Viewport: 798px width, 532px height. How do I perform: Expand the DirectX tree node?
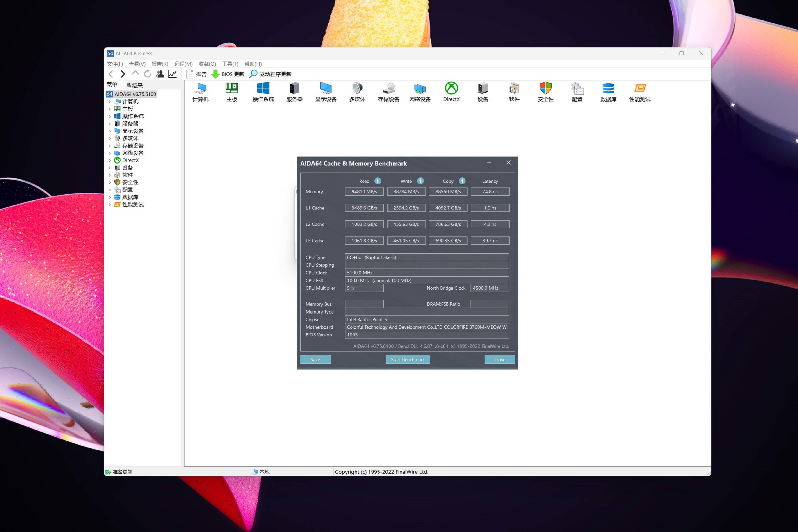click(109, 161)
